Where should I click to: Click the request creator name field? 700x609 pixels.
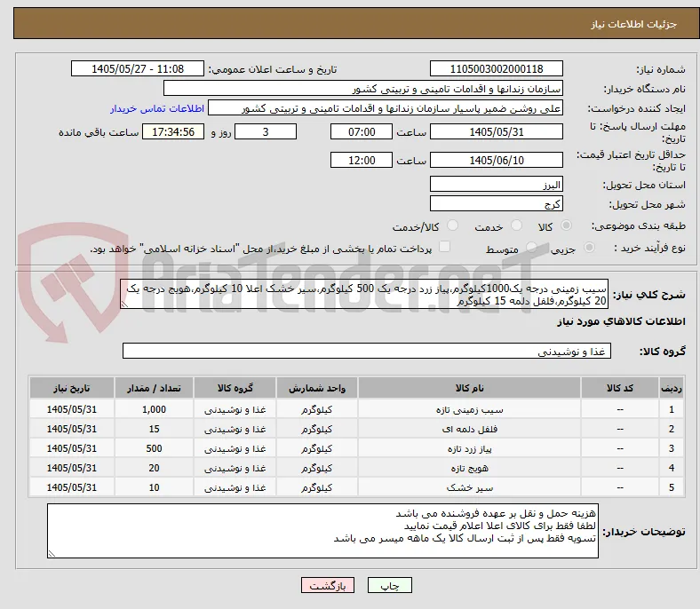coord(386,108)
